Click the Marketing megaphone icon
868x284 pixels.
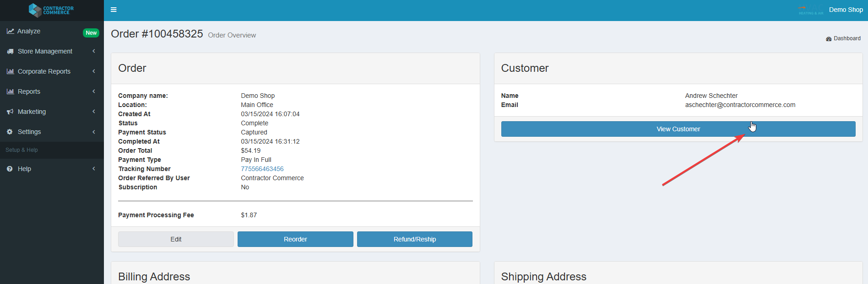click(x=10, y=112)
